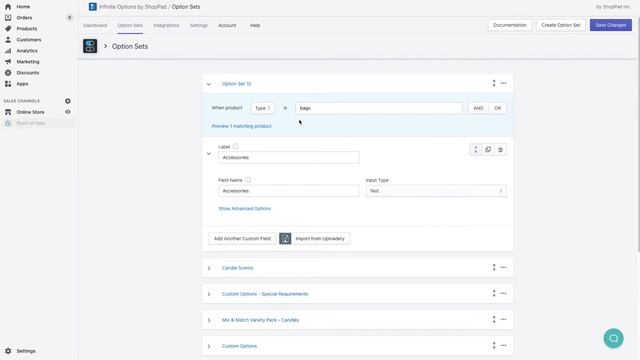The width and height of the screenshot is (640, 360).
Task: Collapse the Accessories field section
Action: [209, 154]
